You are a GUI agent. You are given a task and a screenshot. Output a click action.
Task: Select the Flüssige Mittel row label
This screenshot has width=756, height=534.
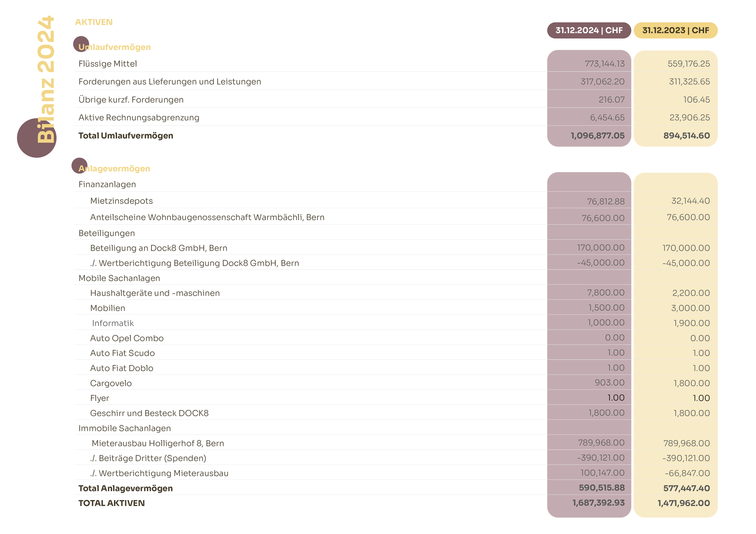(x=107, y=64)
